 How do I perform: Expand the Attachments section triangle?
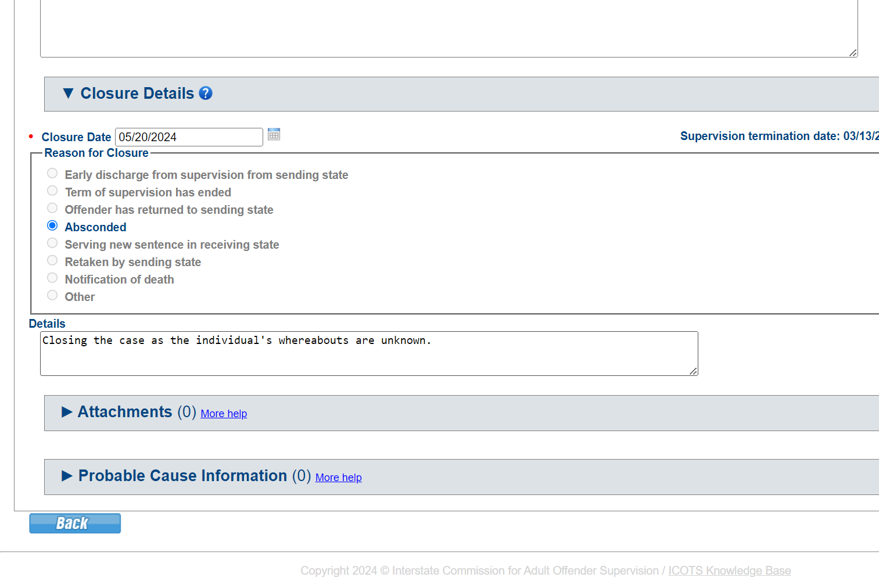pyautogui.click(x=67, y=412)
